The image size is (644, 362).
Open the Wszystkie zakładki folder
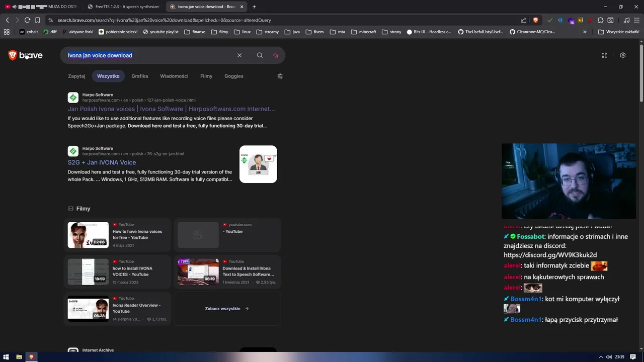tap(618, 32)
